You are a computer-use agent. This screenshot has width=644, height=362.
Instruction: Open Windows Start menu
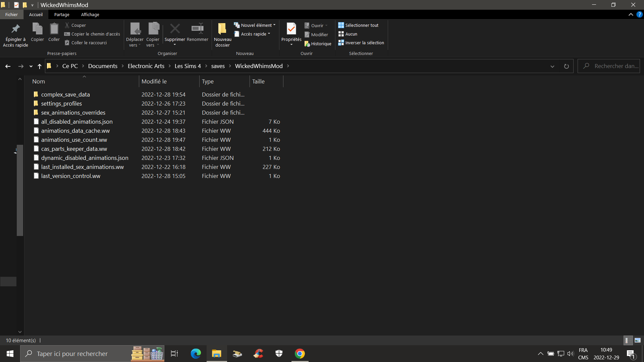tap(10, 354)
